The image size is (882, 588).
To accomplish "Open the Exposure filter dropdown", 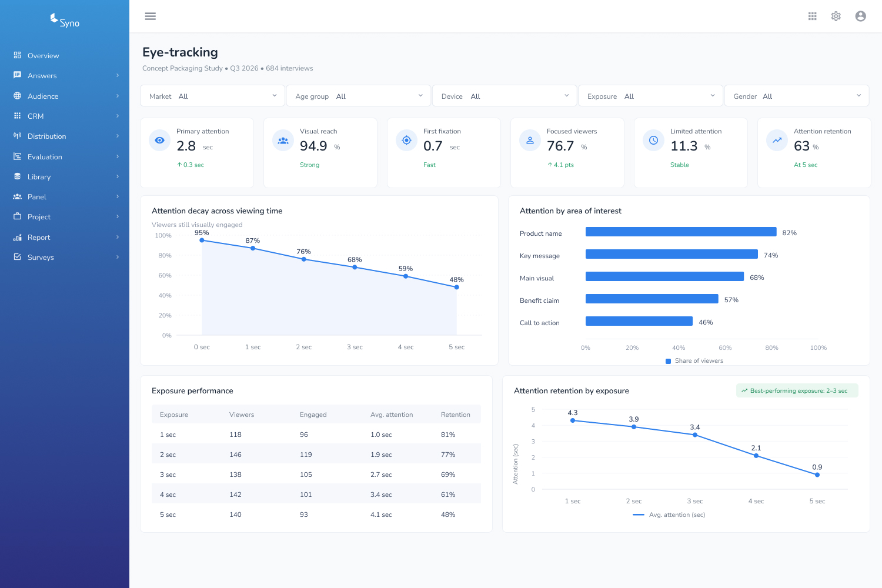I will point(651,96).
